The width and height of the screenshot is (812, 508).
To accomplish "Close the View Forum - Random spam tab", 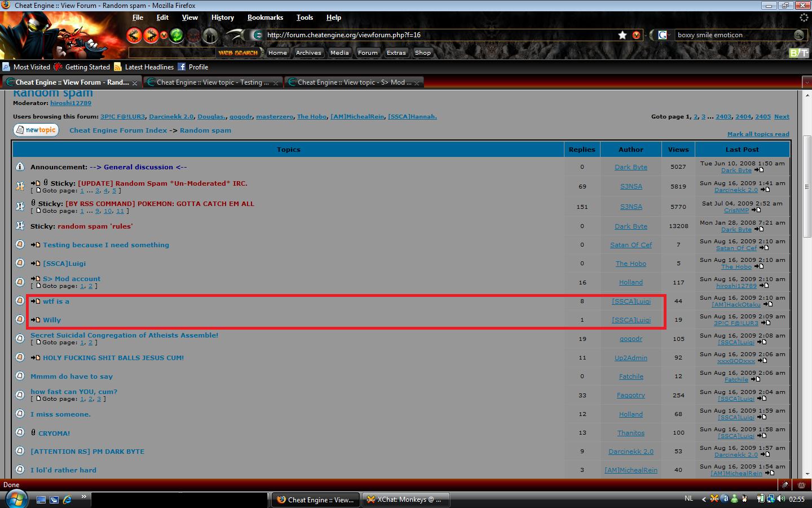I will pos(135,83).
